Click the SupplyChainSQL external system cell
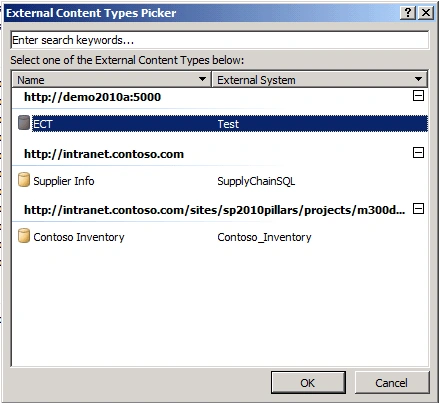Viewport: 439px width, 403px height. 256,181
